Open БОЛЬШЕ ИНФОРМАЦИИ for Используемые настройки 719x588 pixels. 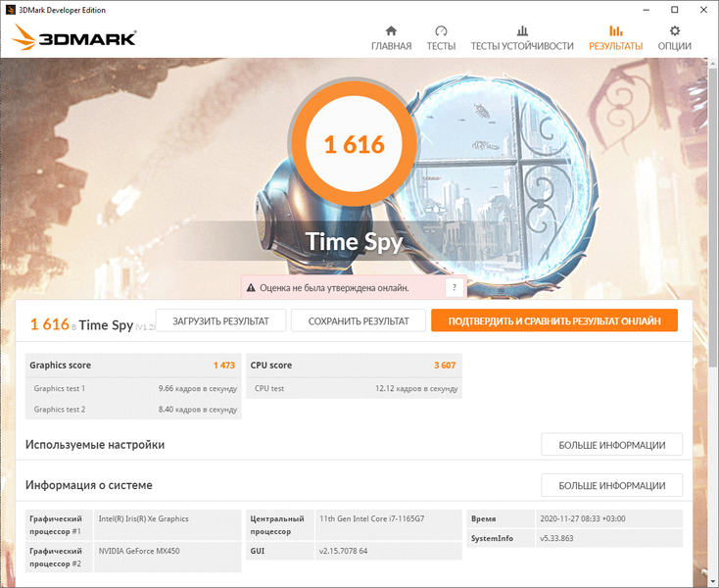click(x=611, y=445)
